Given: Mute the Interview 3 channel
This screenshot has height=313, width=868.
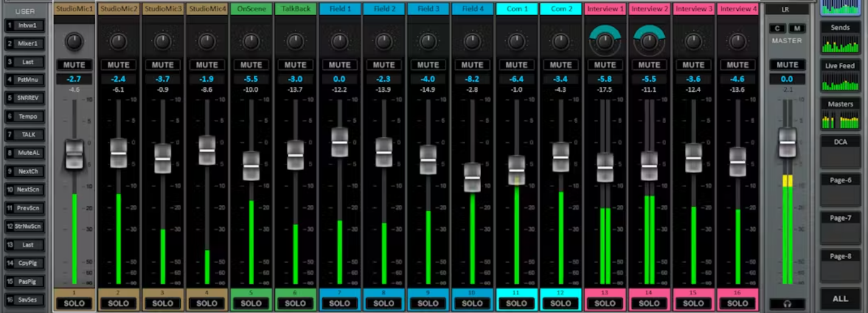Looking at the screenshot, I should click(693, 65).
